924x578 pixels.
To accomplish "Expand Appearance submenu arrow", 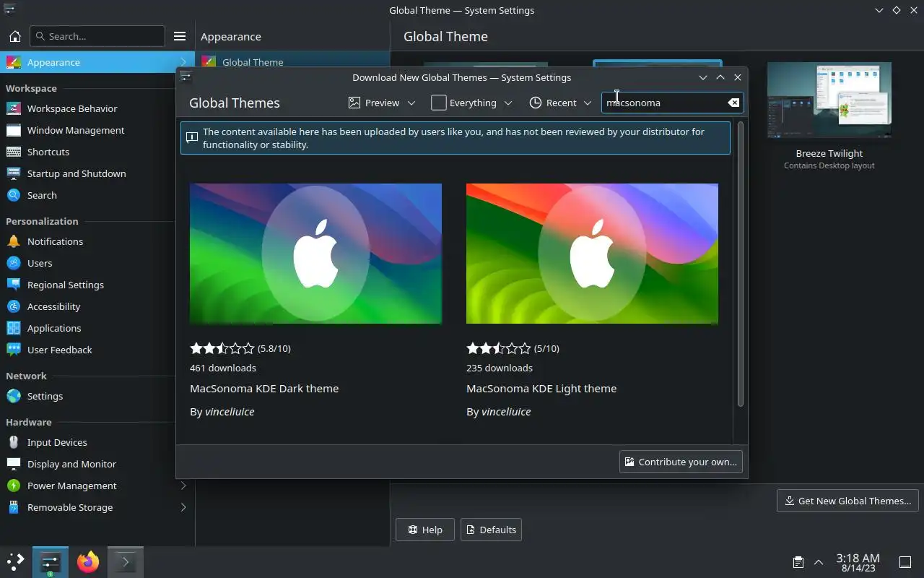I will (183, 62).
